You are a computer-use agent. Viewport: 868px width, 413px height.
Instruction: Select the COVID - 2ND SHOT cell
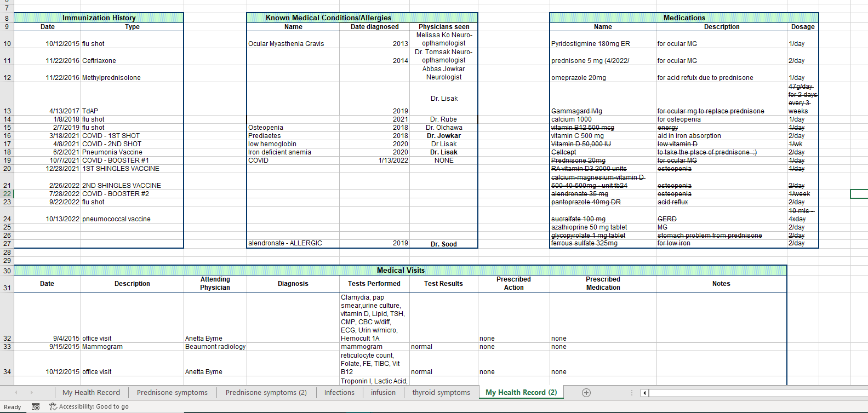coord(132,144)
